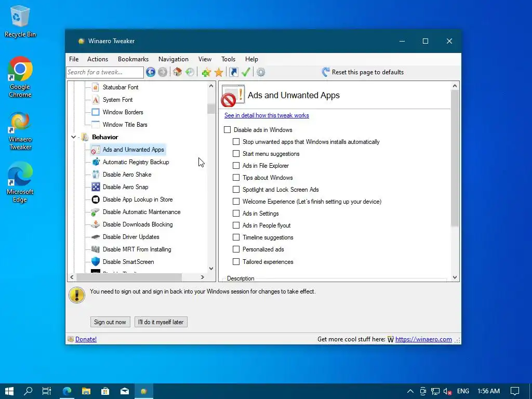Click the tree panel scroll down arrow

(x=211, y=269)
